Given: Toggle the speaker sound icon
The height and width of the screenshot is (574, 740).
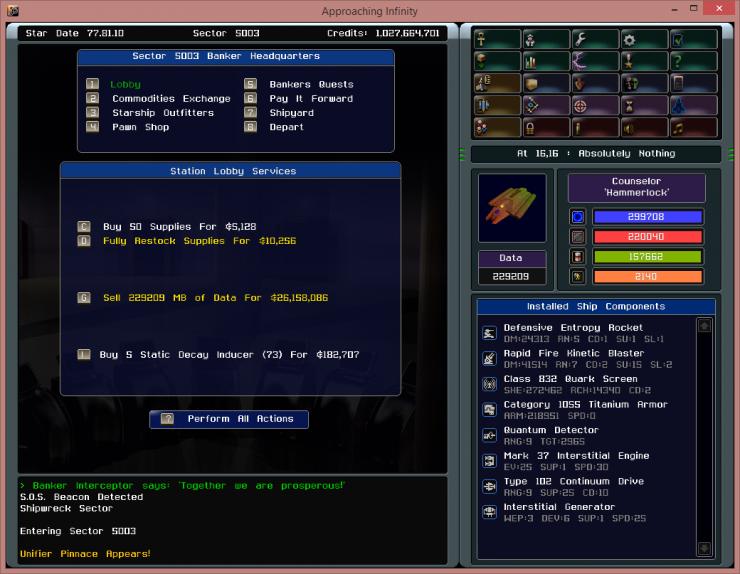Looking at the screenshot, I should pyautogui.click(x=643, y=127).
